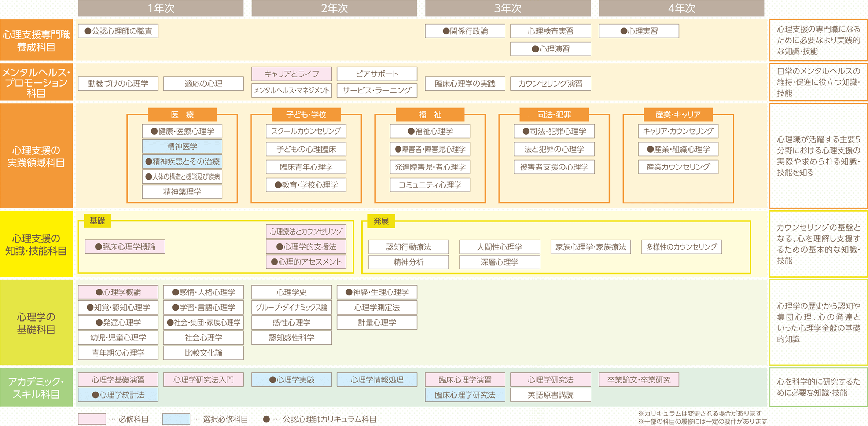
Task: Click the カウンセリング演習 course box
Action: pyautogui.click(x=551, y=83)
